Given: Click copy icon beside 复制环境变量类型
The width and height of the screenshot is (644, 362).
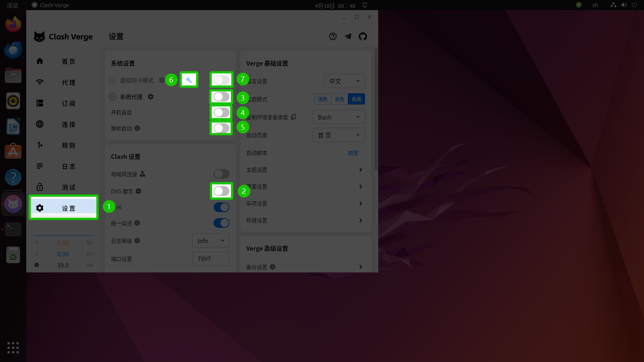Looking at the screenshot, I should 294,117.
